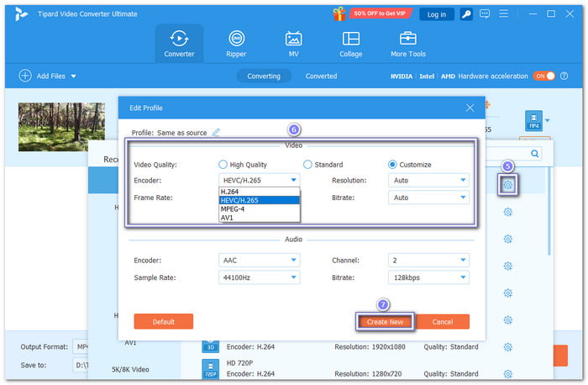Switch to the Converted tab
The image size is (588, 385).
click(321, 76)
